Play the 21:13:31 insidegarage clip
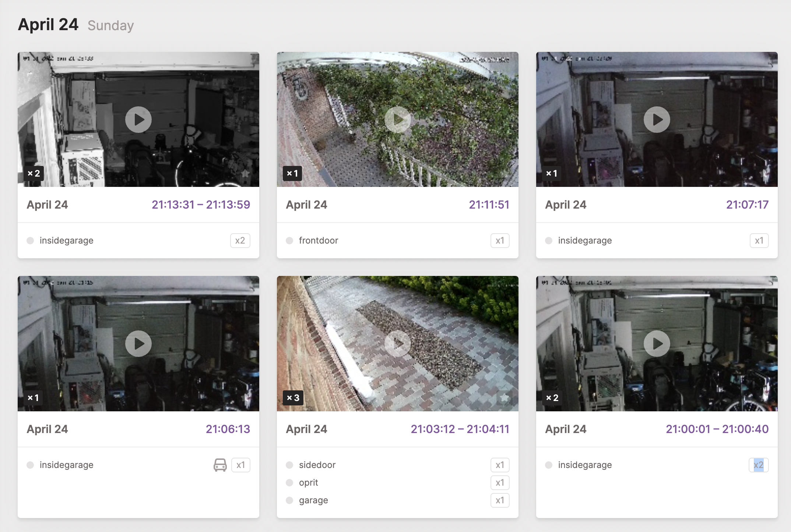 click(138, 119)
